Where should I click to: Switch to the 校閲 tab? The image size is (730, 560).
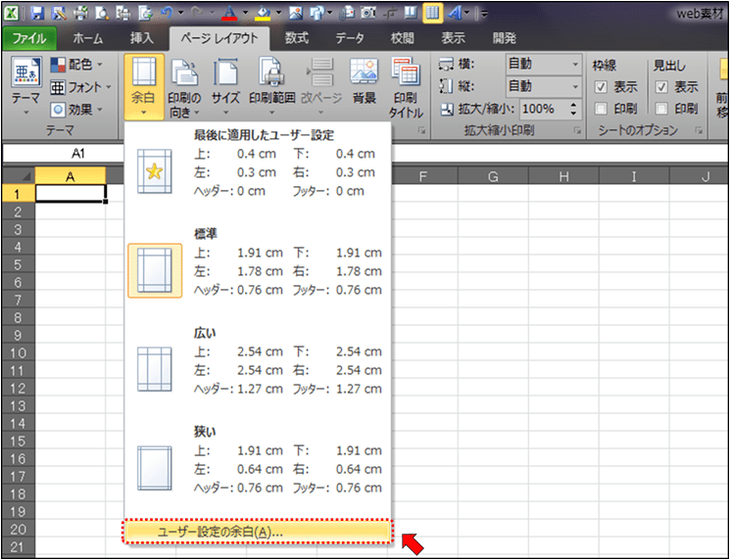pos(403,38)
